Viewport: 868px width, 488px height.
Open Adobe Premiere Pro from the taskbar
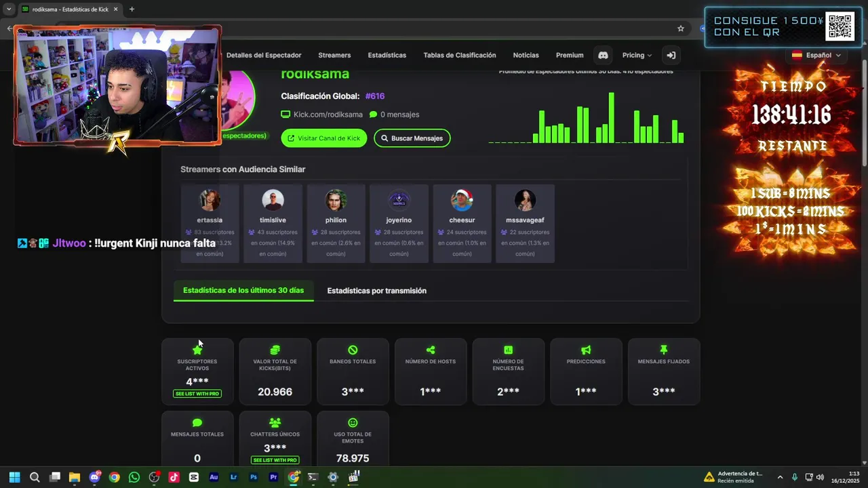(273, 477)
